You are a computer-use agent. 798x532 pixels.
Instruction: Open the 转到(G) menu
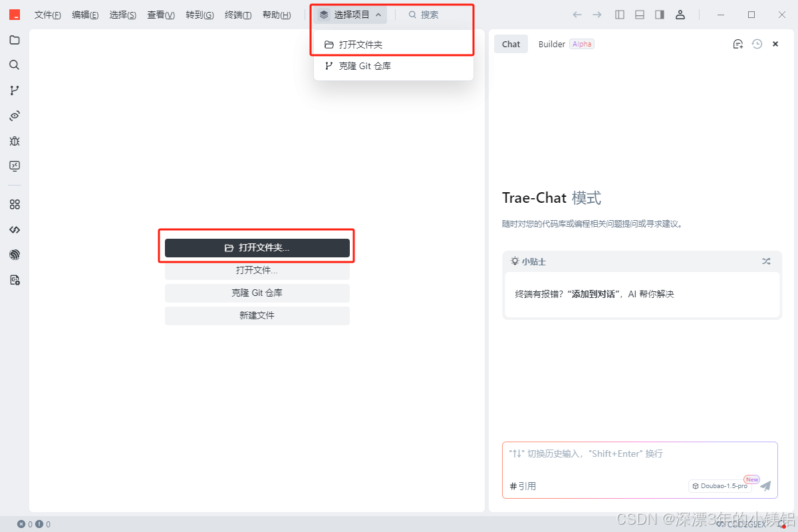pos(199,15)
